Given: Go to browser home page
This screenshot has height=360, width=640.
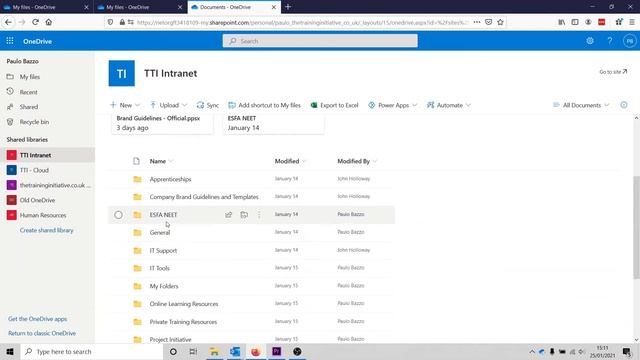Looking at the screenshot, I should pos(49,22).
